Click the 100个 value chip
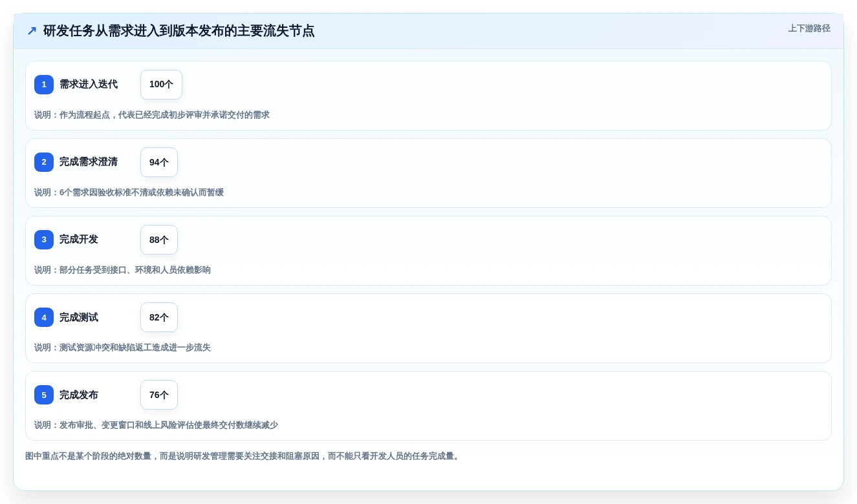The image size is (857, 504). point(161,85)
